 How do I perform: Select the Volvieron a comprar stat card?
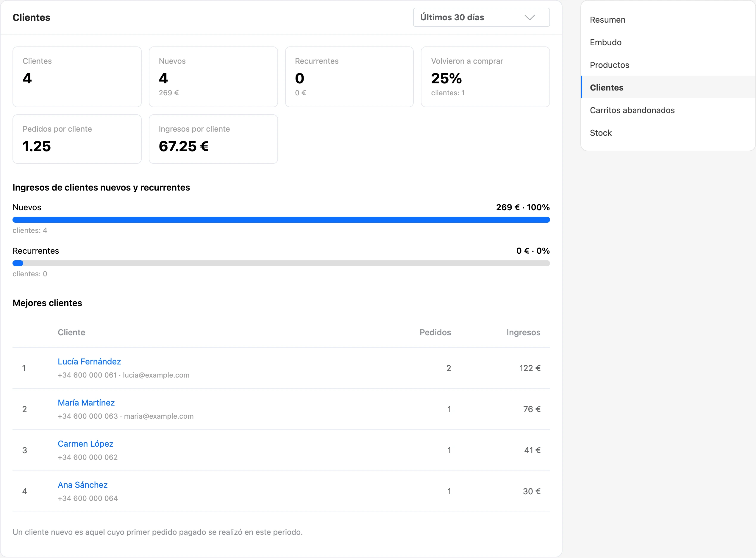(485, 77)
